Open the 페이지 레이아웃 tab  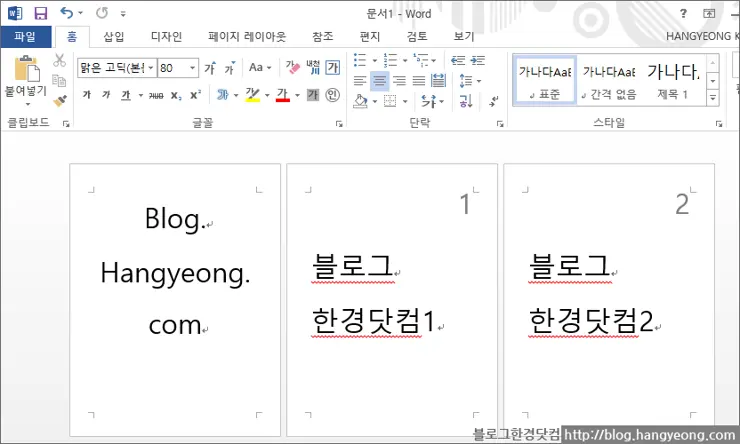[x=247, y=37]
